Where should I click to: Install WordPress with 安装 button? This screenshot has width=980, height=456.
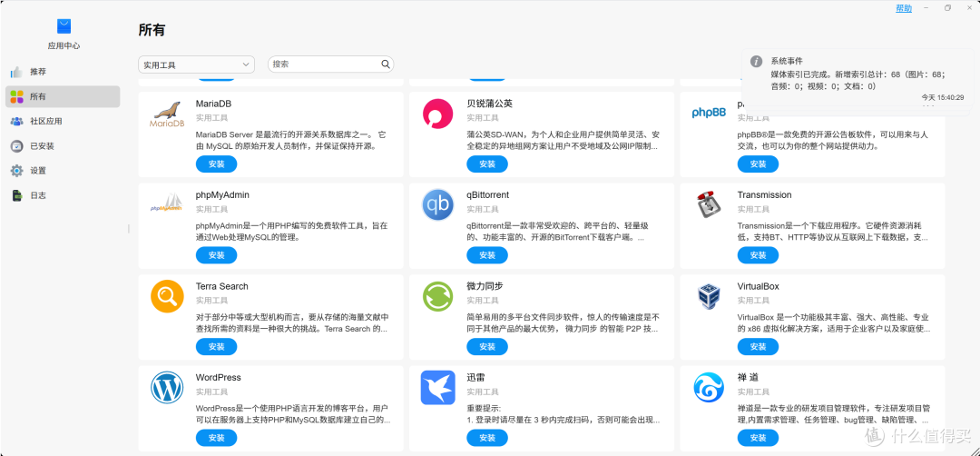click(x=216, y=437)
